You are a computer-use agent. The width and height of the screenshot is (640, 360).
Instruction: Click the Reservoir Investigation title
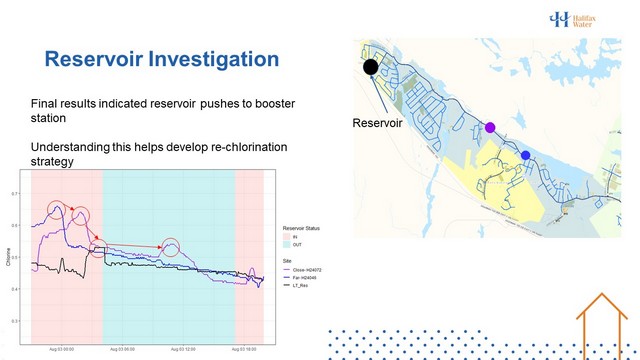pos(162,59)
